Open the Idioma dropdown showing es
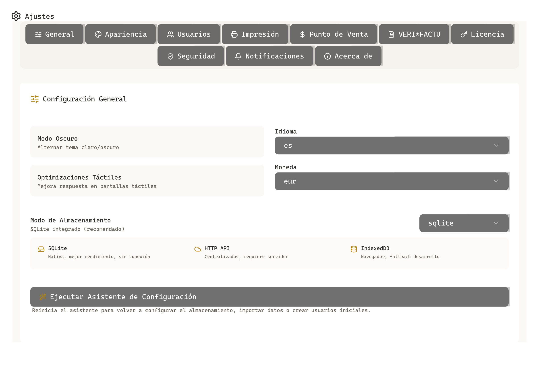 (x=391, y=145)
